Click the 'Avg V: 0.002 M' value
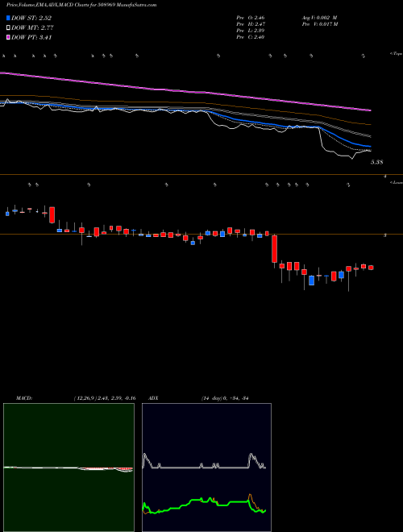Viewport: 403px width, 532px height. 319,17
